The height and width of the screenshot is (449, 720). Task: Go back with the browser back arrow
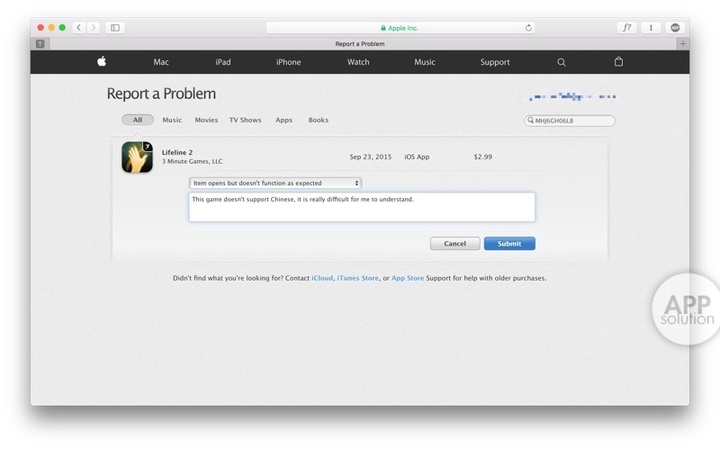pyautogui.click(x=79, y=27)
